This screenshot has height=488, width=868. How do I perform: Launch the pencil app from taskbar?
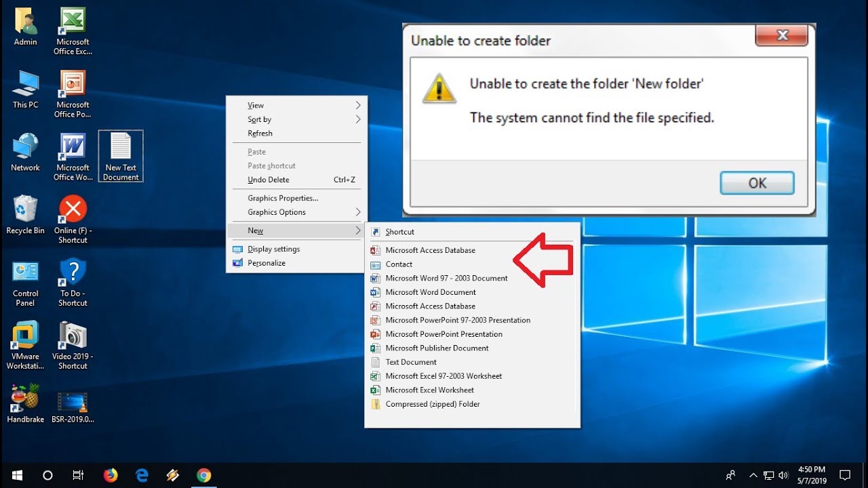coord(172,475)
